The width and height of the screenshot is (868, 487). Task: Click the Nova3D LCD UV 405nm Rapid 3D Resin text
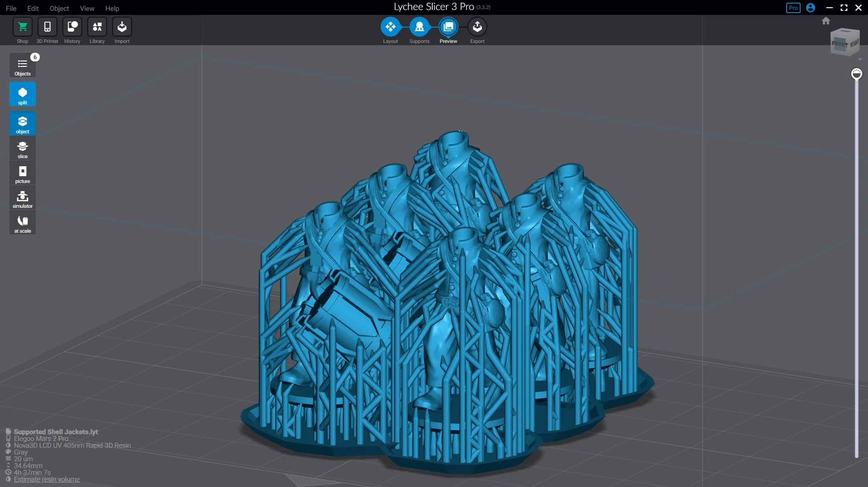[x=72, y=445]
